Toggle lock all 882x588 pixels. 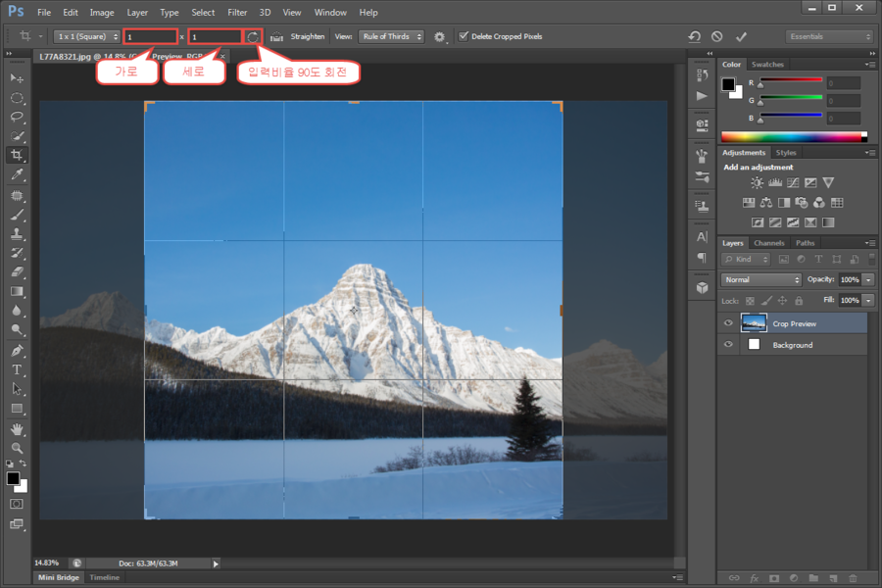pyautogui.click(x=799, y=301)
